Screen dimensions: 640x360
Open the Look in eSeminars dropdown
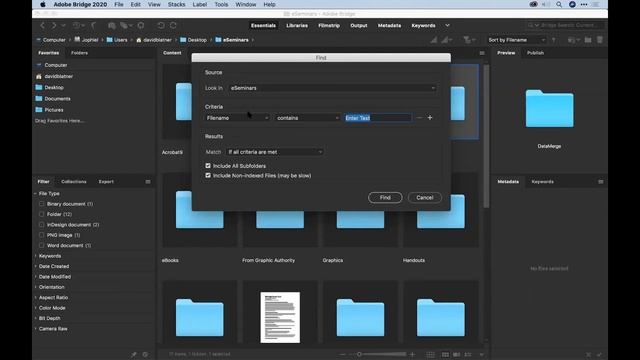point(332,88)
